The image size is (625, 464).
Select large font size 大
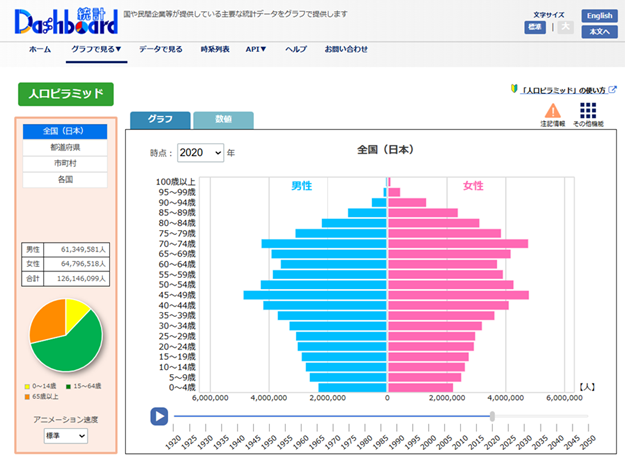(564, 28)
